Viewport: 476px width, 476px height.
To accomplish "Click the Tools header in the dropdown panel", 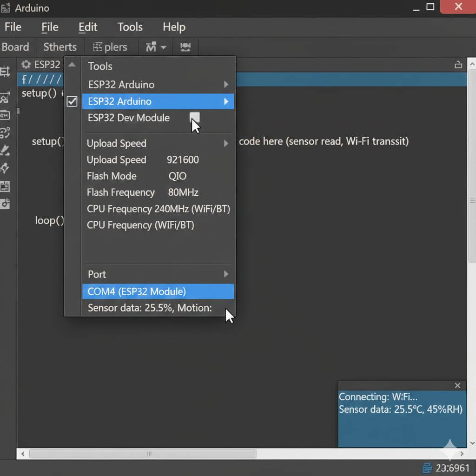I will (100, 66).
